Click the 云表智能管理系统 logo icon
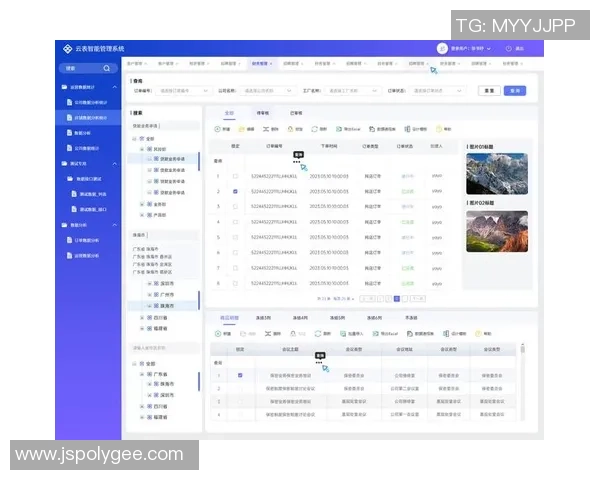Viewport: 600px width, 480px height. 67,49
